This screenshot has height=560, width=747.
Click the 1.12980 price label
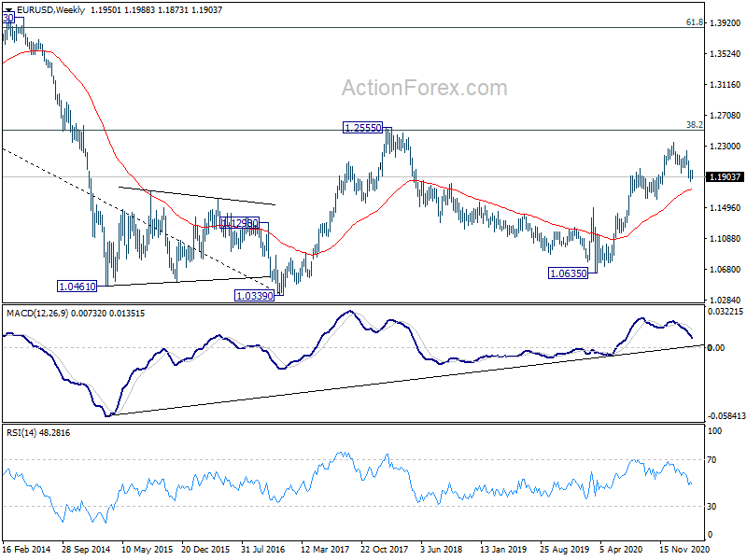click(x=240, y=223)
